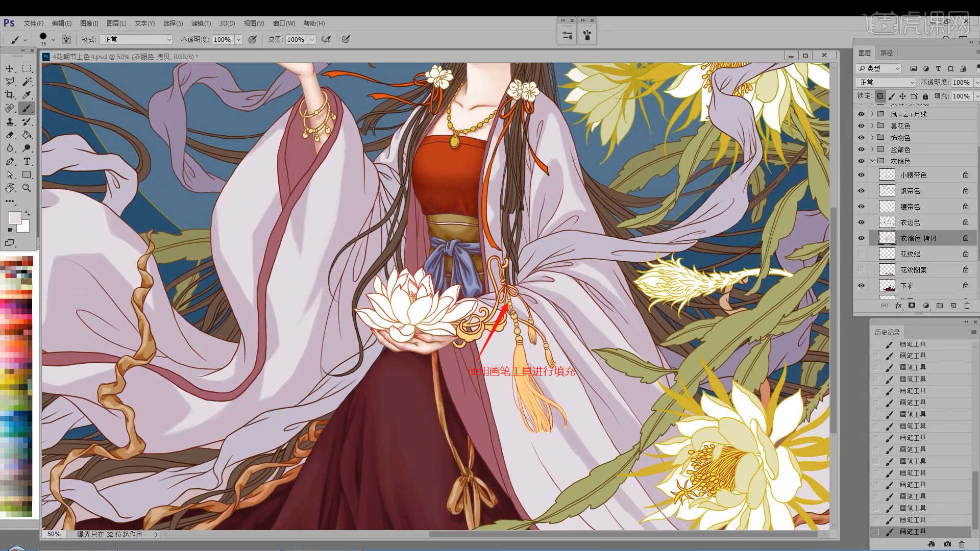Show the 花纹图案 layer

pyautogui.click(x=862, y=270)
